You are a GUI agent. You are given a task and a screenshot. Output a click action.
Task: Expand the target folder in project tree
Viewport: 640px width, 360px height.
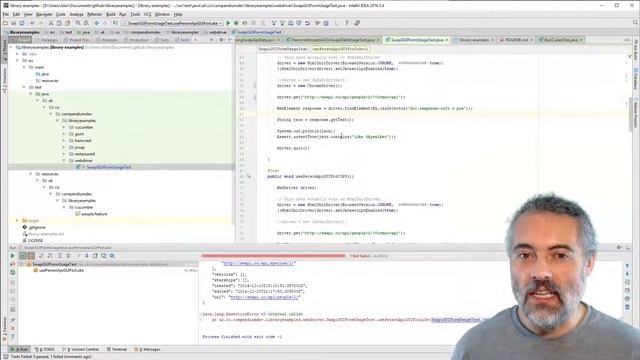(18, 220)
